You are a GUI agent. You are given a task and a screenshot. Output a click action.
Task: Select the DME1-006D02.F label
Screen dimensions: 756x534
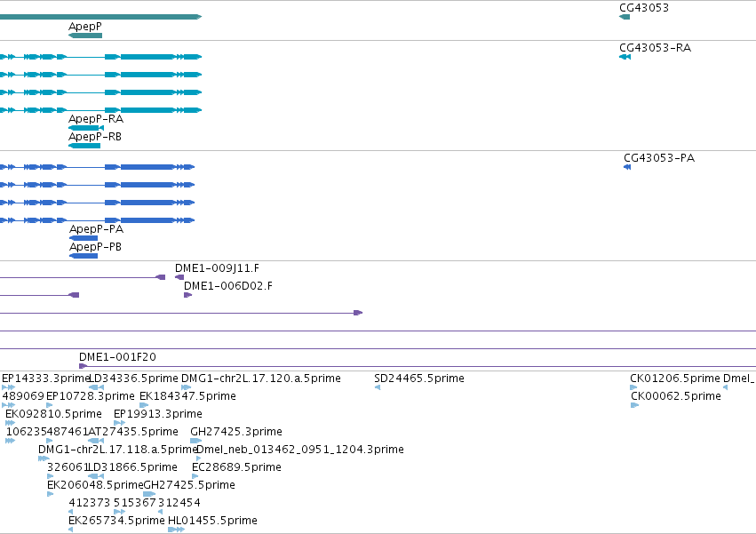click(228, 286)
